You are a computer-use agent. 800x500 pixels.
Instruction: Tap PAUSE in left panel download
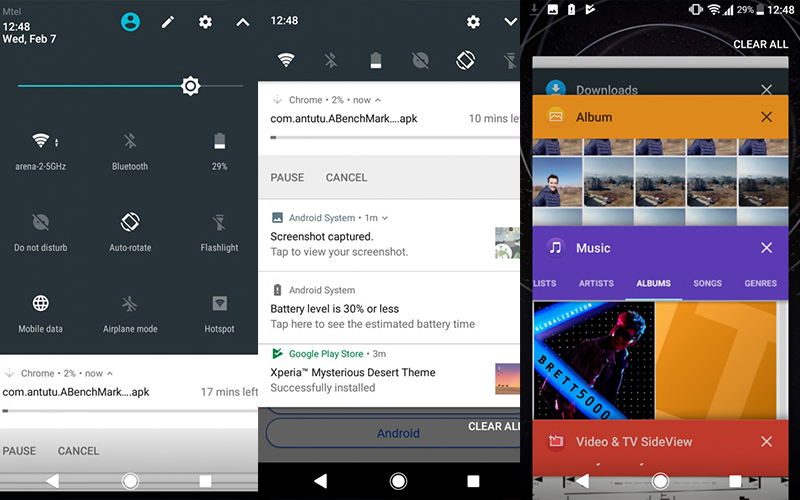coord(19,451)
